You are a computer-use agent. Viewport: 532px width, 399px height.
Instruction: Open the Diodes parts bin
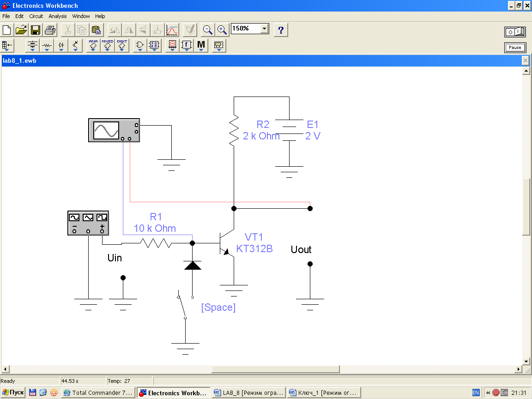click(61, 45)
